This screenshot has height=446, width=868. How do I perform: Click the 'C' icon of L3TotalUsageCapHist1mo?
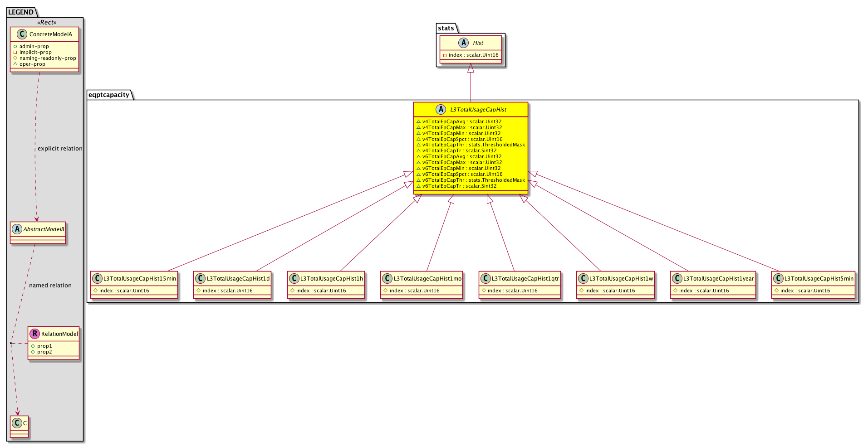pyautogui.click(x=387, y=279)
